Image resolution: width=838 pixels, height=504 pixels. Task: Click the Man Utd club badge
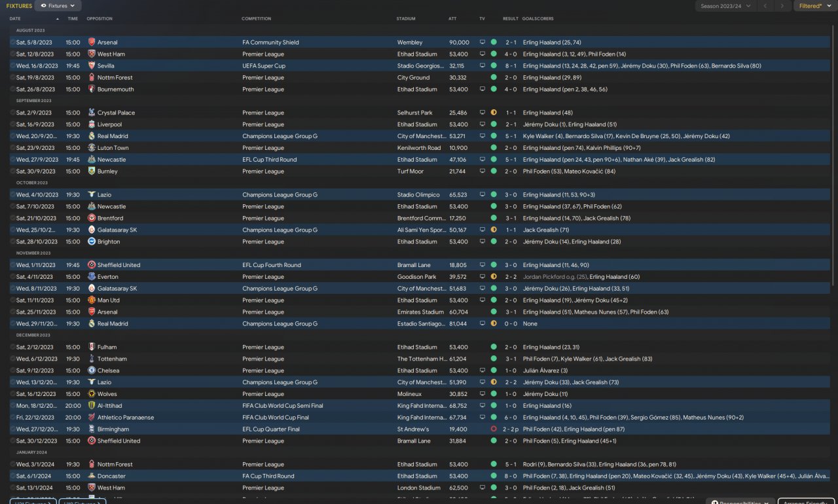click(92, 300)
